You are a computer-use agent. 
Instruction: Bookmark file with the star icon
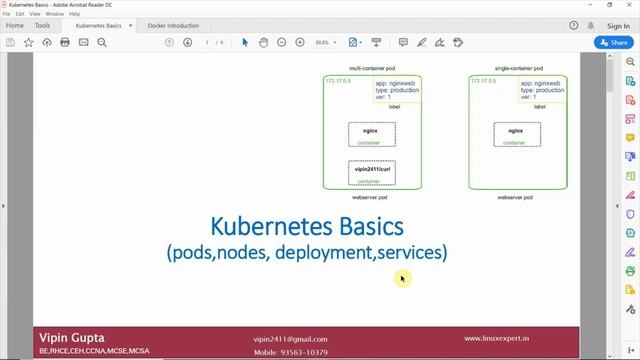29,42
